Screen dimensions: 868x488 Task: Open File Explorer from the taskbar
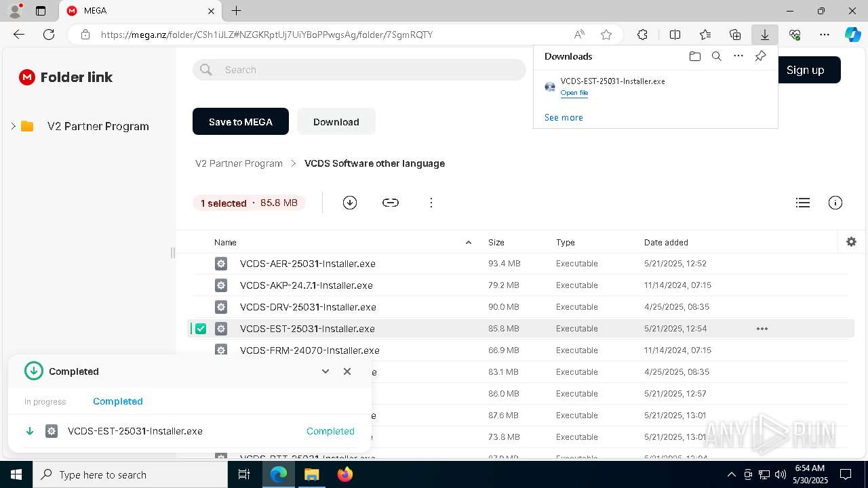click(x=311, y=474)
